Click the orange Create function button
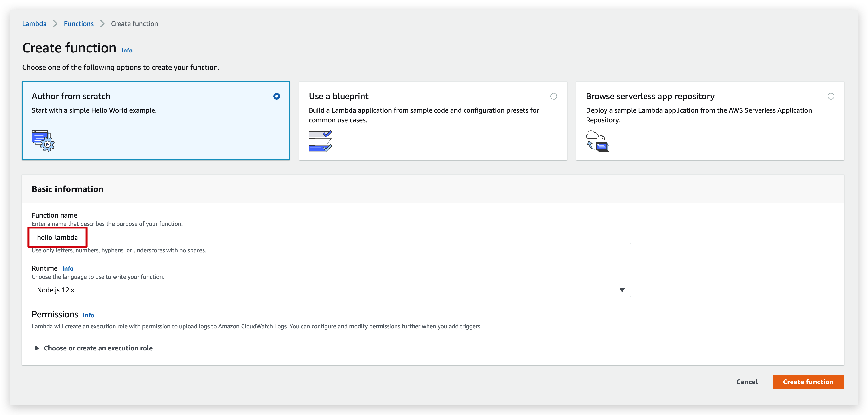 [x=808, y=382]
